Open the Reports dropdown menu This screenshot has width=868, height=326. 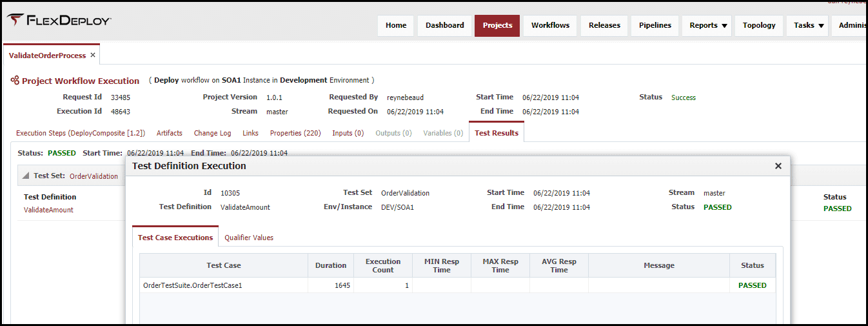point(708,25)
